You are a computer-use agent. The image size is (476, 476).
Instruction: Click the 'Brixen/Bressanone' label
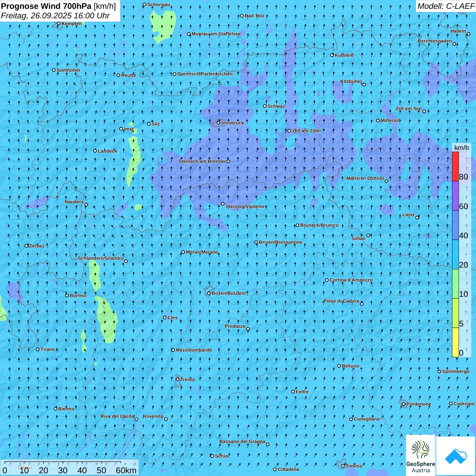click(x=280, y=242)
